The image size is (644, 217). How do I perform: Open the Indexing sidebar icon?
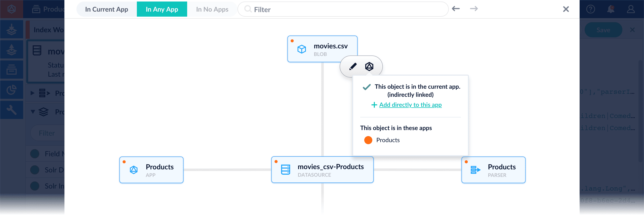coord(12,29)
